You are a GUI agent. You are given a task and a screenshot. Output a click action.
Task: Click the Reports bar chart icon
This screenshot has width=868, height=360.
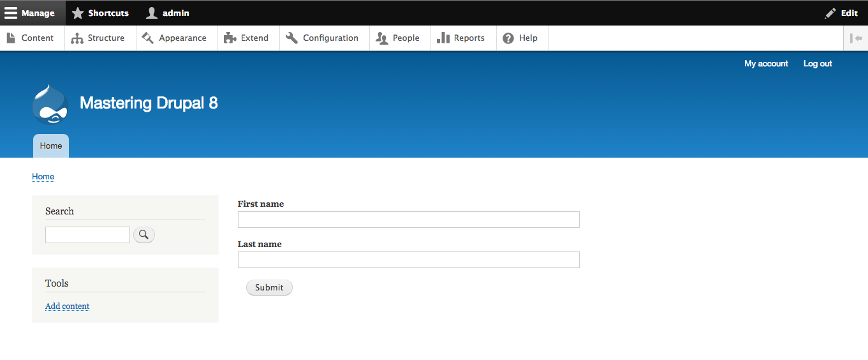click(443, 38)
